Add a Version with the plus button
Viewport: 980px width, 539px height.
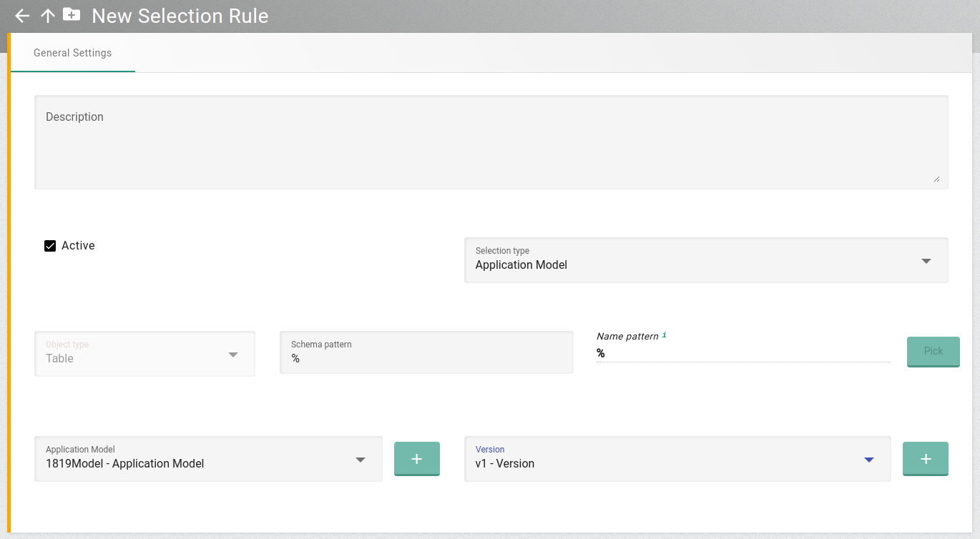[x=926, y=458]
